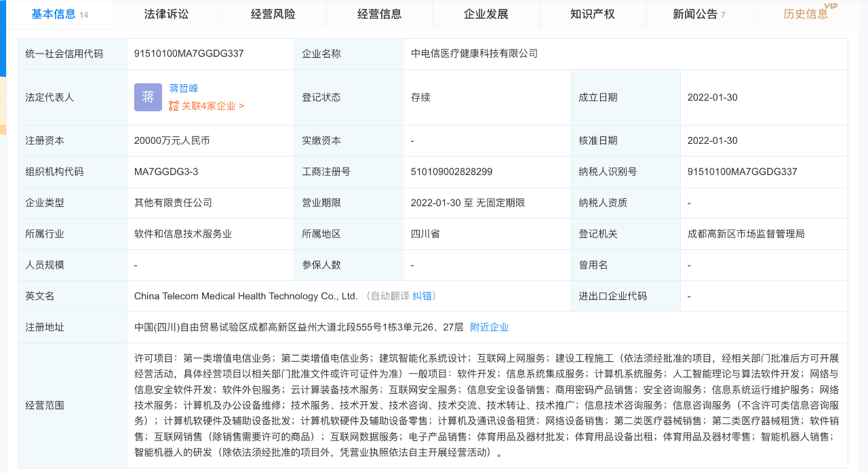Click the English name China Telecom Medical Health

pyautogui.click(x=245, y=296)
